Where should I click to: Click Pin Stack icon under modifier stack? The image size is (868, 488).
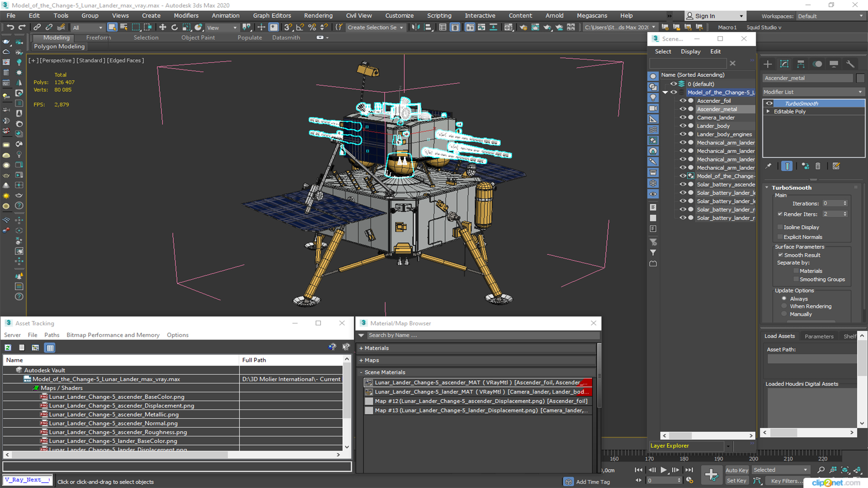pos(768,166)
